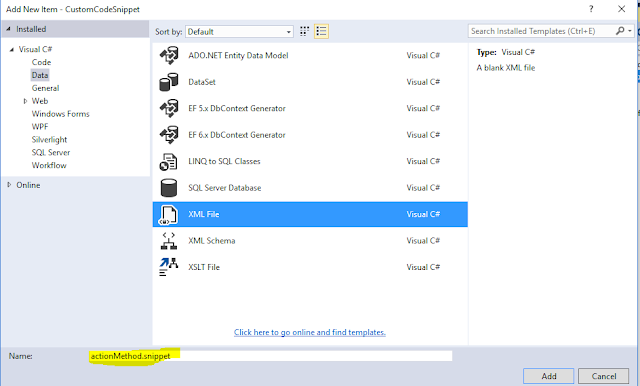640x386 pixels.
Task: Click the Installed header label
Action: [x=31, y=29]
